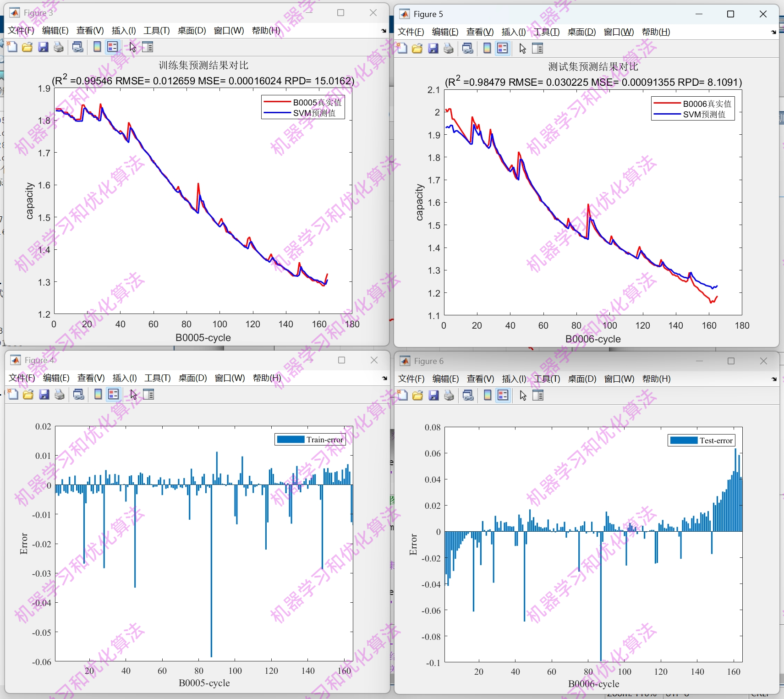
Task: Open 文件(F) menu in Figure 3
Action: point(21,31)
